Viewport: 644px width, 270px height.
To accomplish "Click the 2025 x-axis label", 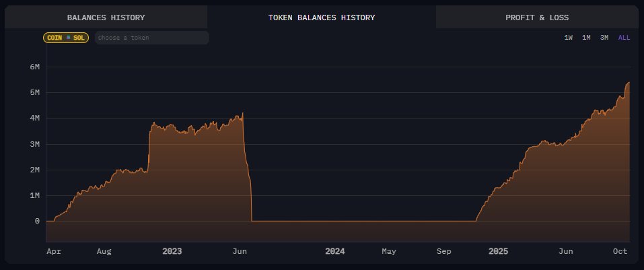I will [498, 252].
